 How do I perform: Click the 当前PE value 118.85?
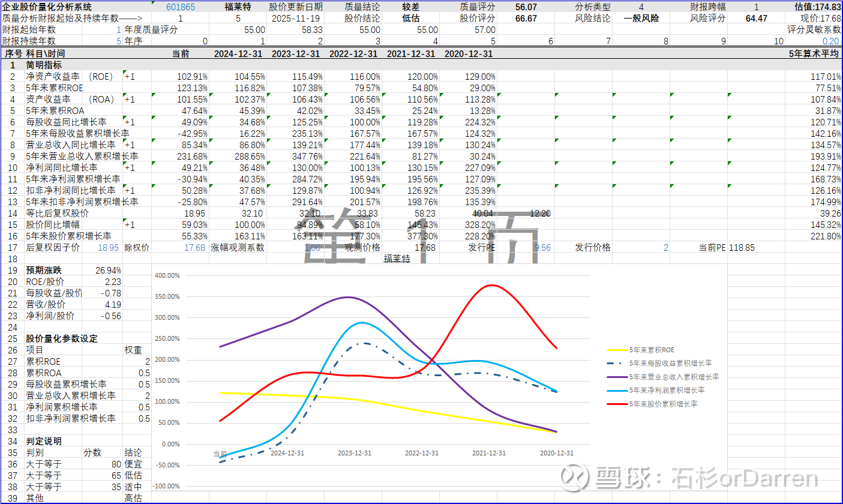[x=742, y=247]
